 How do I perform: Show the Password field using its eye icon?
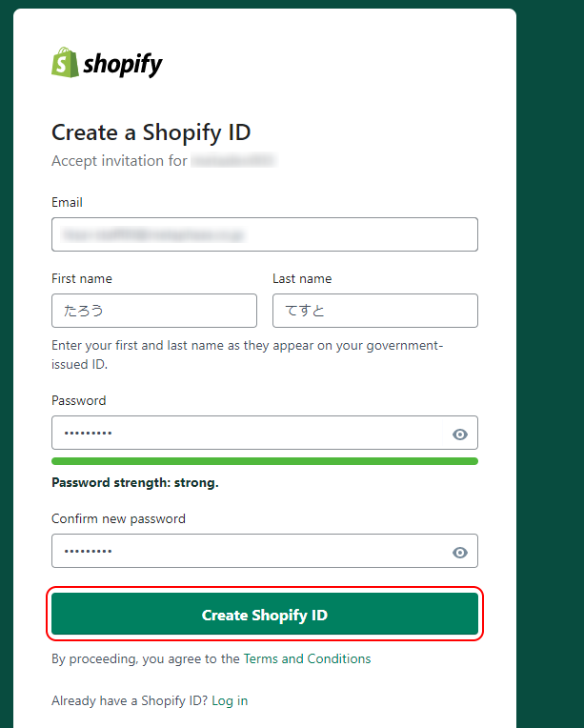pyautogui.click(x=459, y=435)
